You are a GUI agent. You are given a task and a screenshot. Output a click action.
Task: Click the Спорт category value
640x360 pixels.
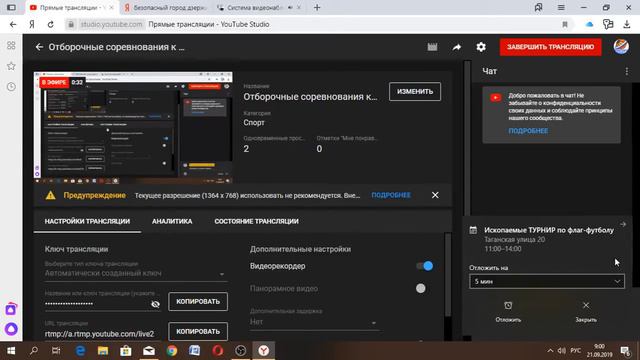tap(254, 123)
